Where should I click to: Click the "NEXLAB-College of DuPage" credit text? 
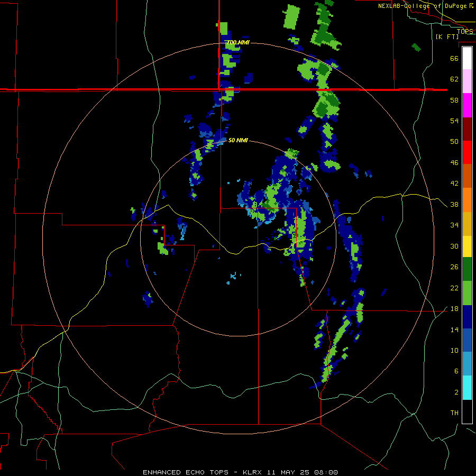tap(423, 6)
